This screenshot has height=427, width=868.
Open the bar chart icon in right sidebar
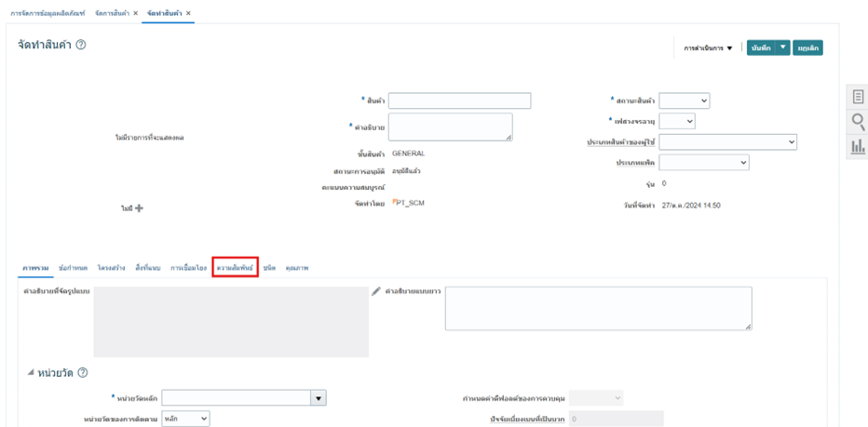pyautogui.click(x=858, y=146)
